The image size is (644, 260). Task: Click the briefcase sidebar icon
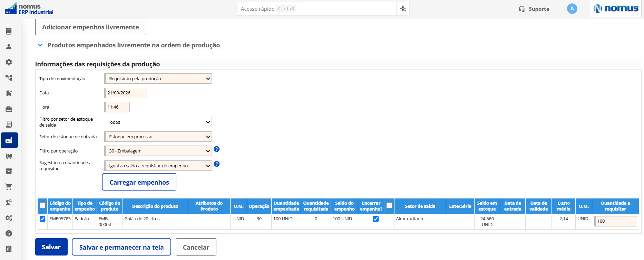pyautogui.click(x=9, y=109)
